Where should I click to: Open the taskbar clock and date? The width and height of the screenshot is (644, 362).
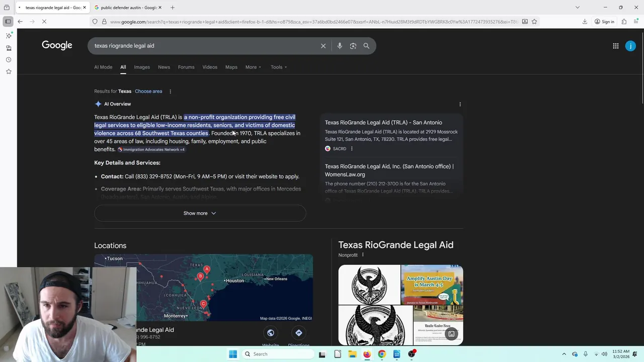pos(621,354)
